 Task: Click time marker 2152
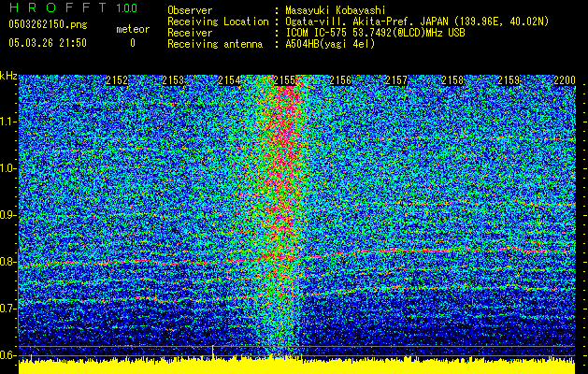tap(117, 80)
